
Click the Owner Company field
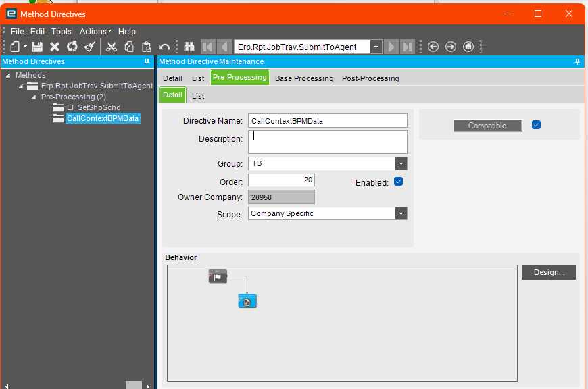pyautogui.click(x=281, y=197)
